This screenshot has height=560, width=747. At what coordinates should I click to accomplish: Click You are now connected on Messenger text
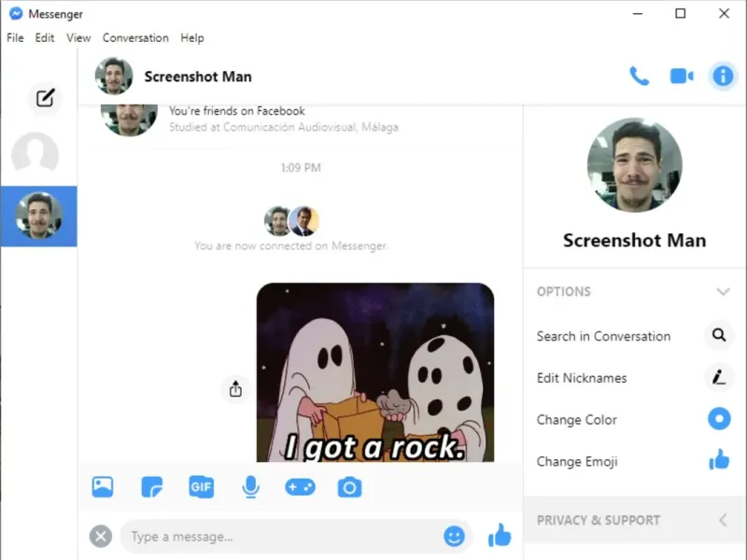(291, 245)
